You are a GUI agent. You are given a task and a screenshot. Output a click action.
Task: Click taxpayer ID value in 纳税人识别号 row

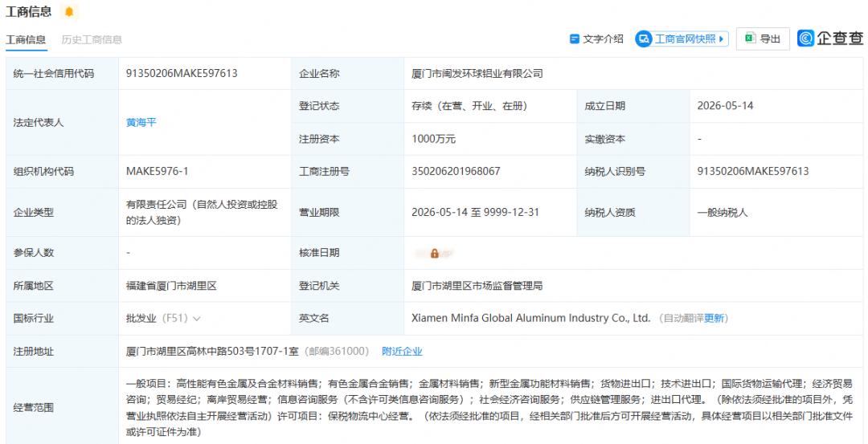click(753, 171)
